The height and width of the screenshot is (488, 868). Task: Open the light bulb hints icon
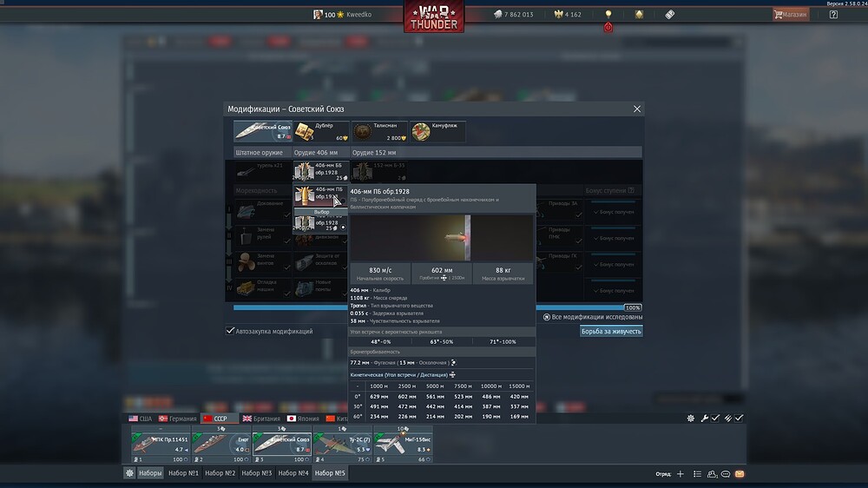click(608, 14)
